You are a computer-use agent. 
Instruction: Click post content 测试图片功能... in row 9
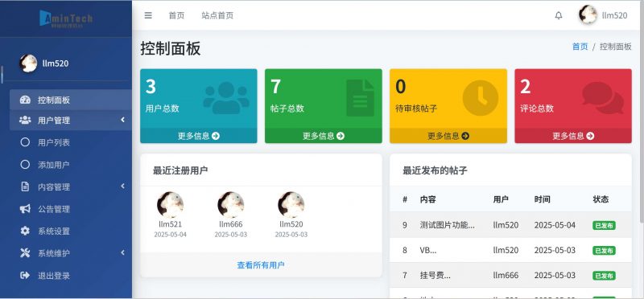click(x=448, y=225)
